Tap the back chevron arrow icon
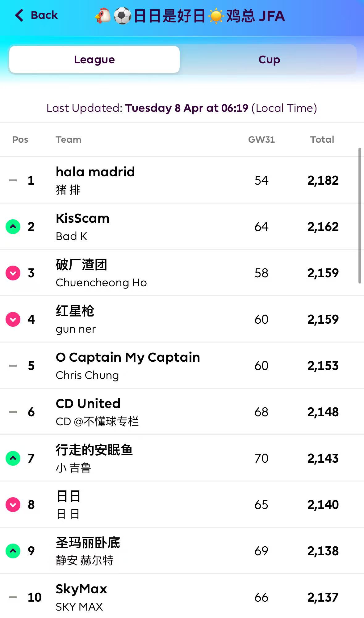Image resolution: width=364 pixels, height=618 pixels. (x=19, y=15)
